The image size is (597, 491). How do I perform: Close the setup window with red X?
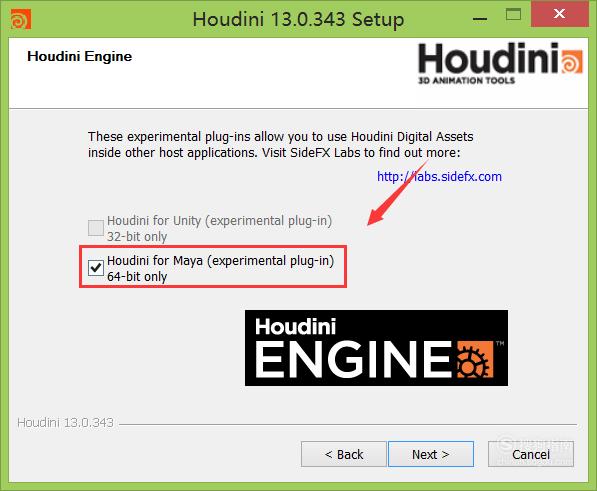point(559,14)
